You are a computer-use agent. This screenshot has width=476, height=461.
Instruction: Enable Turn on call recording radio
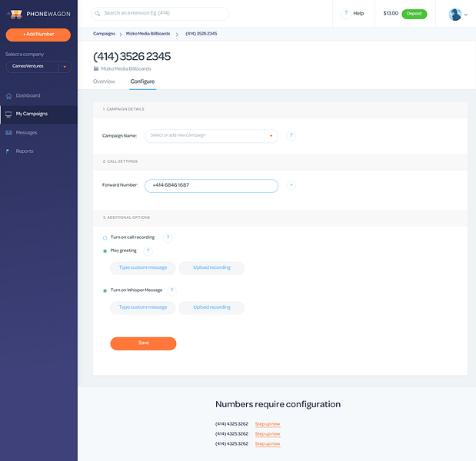[105, 237]
